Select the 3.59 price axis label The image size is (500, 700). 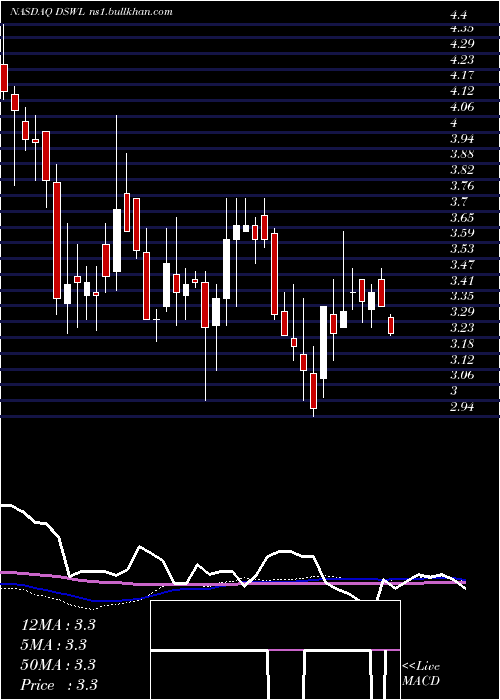[462, 233]
